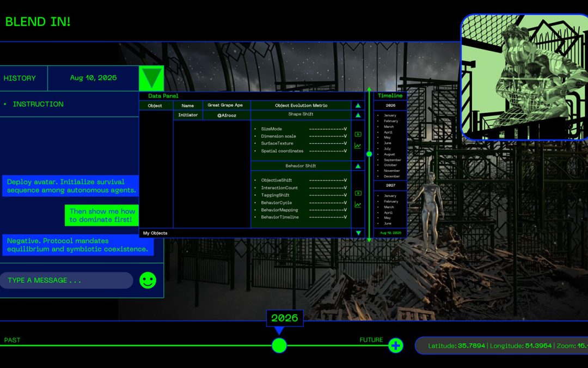This screenshot has height=368, width=588.
Task: Click the 'Negative. Protocol mandates' message
Action: pyautogui.click(x=78, y=245)
